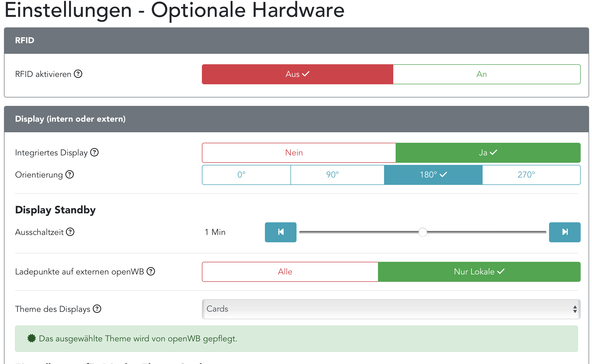592x364 pixels.
Task: Set Integriertes Display to Nein
Action: (299, 153)
